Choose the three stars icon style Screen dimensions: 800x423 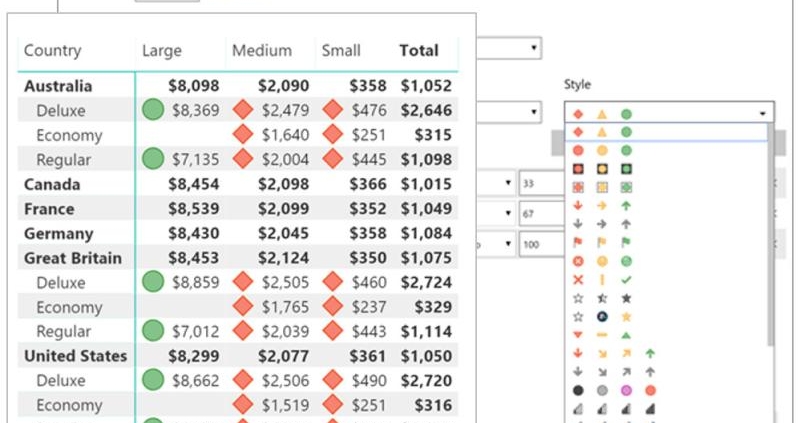click(x=599, y=297)
